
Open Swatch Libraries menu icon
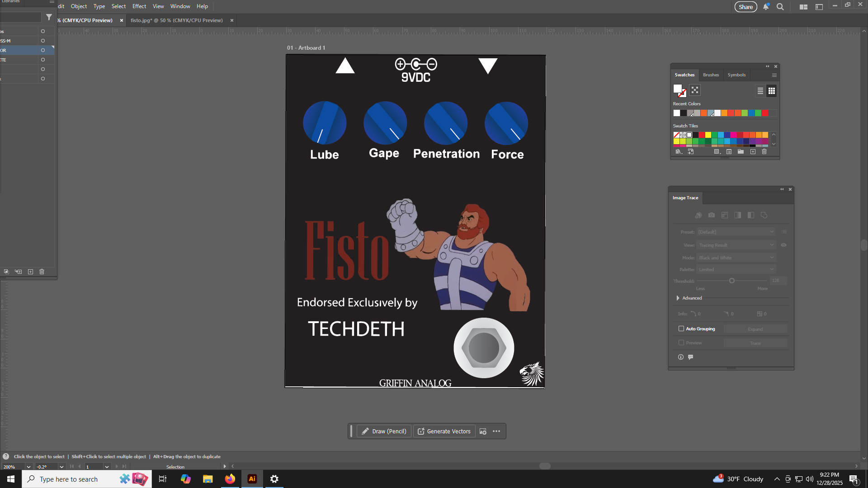tap(679, 152)
